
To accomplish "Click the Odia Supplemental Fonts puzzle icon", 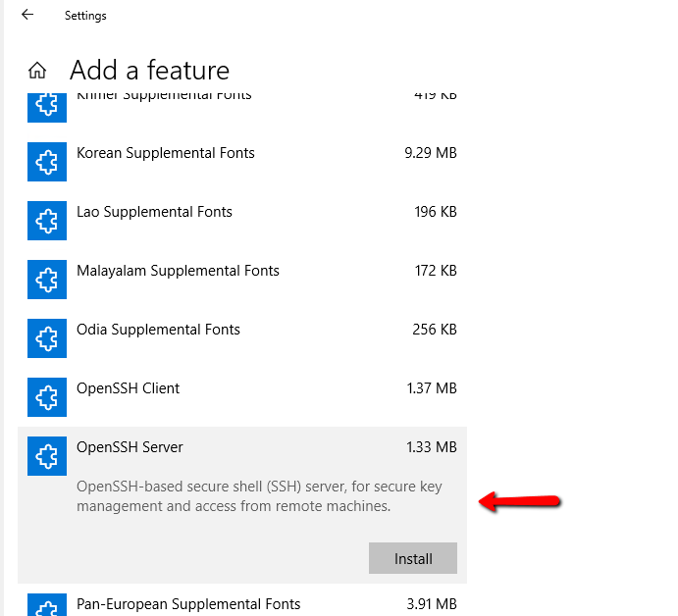I will click(x=47, y=338).
